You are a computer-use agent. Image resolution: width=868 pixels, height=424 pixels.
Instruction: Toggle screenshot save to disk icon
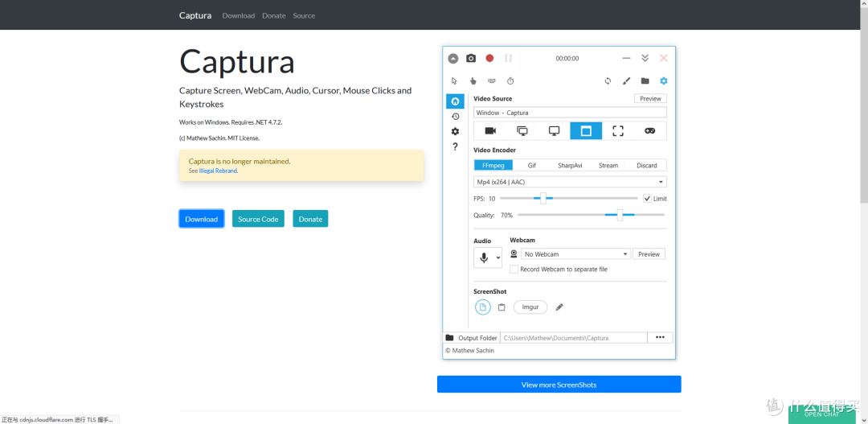click(x=483, y=307)
